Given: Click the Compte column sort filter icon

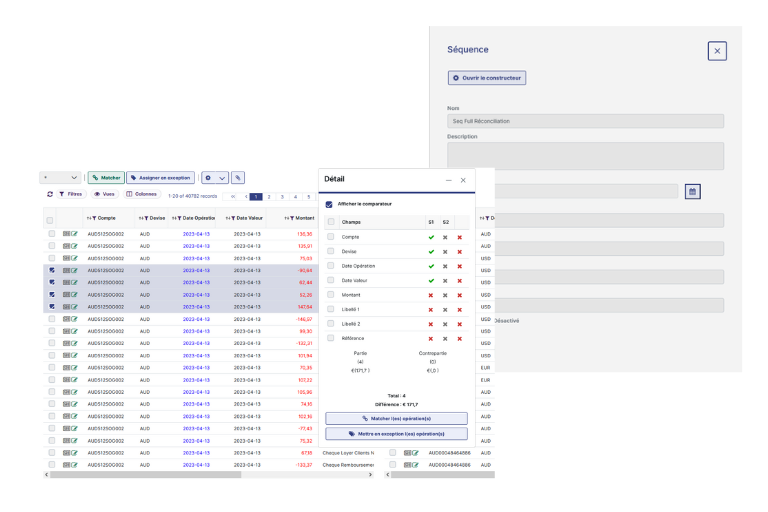Looking at the screenshot, I should point(92,218).
